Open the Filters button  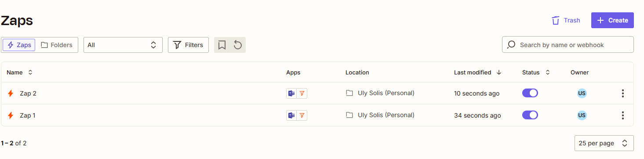(x=188, y=45)
